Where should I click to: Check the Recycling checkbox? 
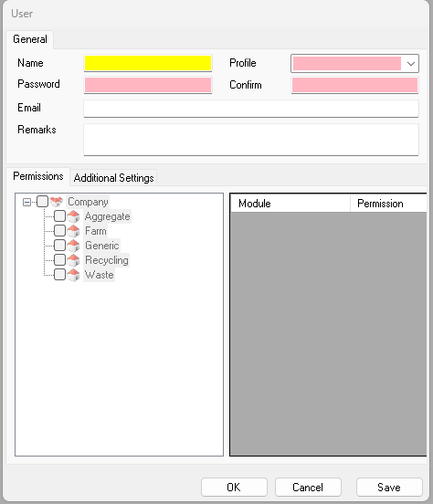pos(60,259)
